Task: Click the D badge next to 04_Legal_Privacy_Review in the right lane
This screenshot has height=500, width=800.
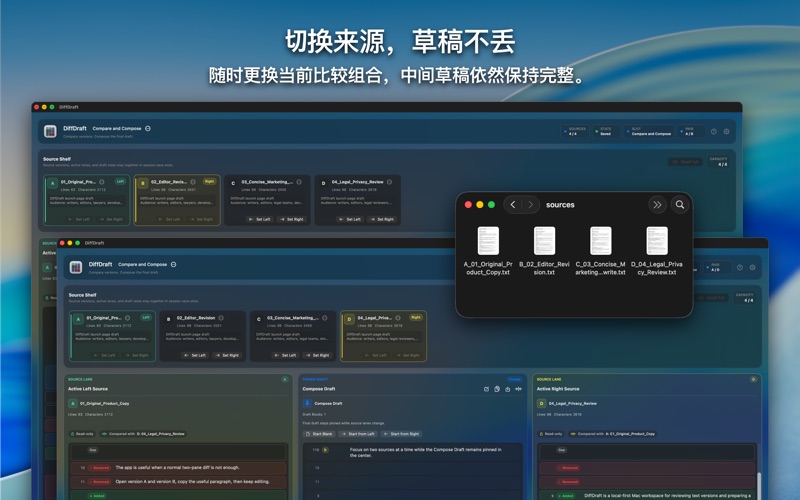Action: coord(541,403)
